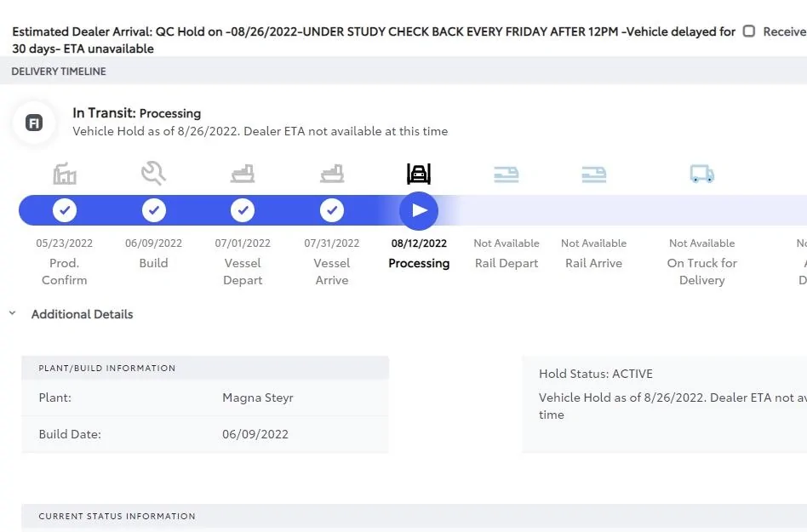
Task: Click the Vehicle Hold as of 8/26/2022 subtitle under In Transit
Action: tap(260, 131)
